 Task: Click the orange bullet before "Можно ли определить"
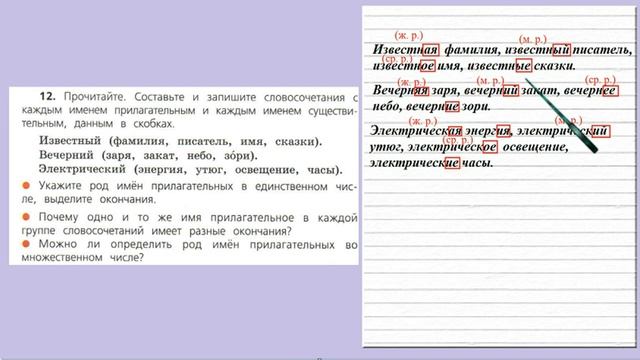click(26, 244)
